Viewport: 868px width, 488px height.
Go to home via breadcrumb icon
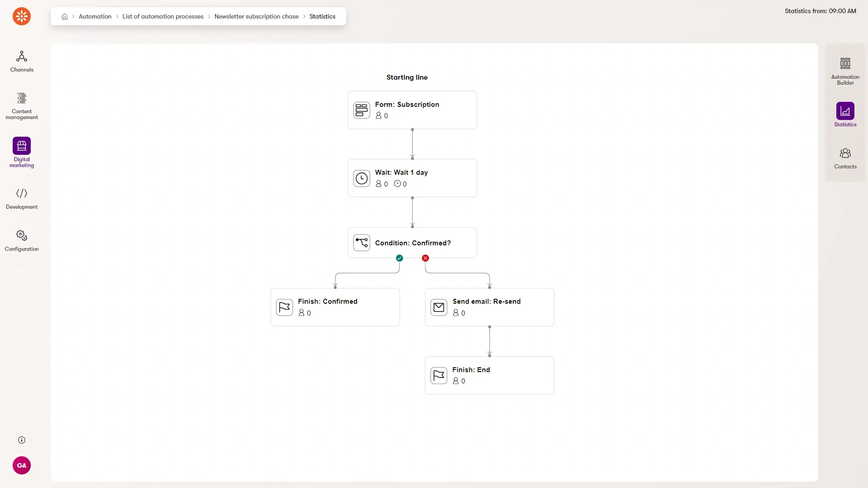[x=65, y=17]
